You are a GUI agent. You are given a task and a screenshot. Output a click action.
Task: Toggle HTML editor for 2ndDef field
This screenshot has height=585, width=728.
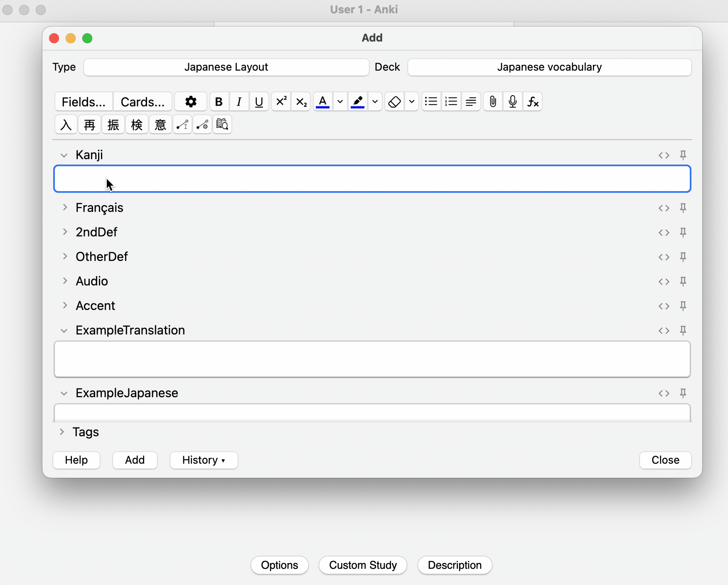(664, 233)
